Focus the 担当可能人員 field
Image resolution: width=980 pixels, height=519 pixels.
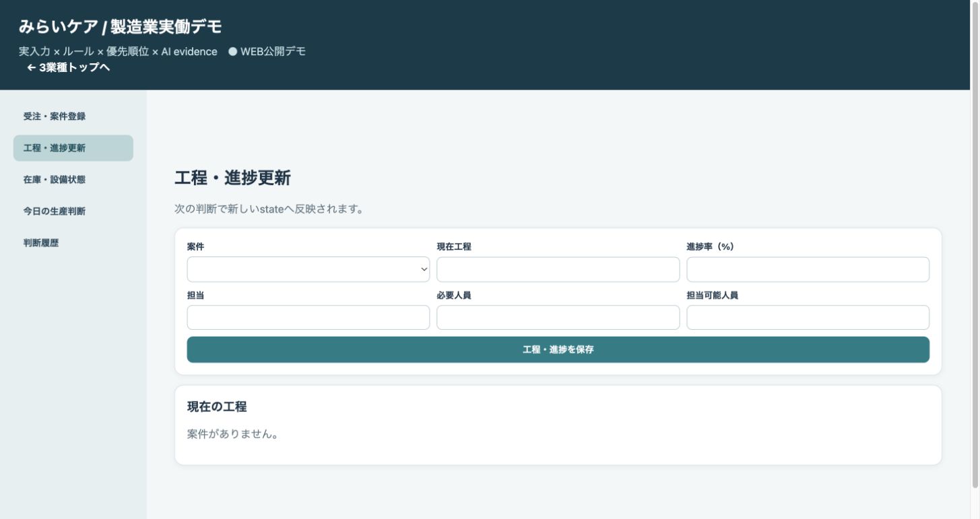(808, 318)
